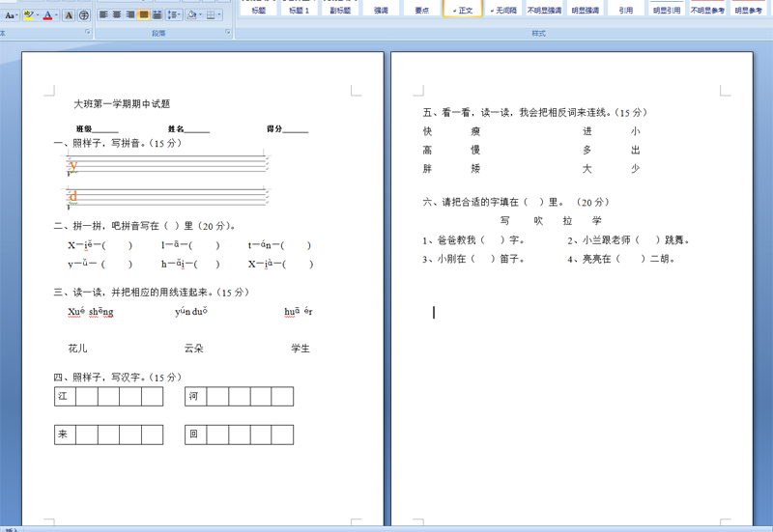The image size is (773, 532).
Task: Apply the 强调 style
Action: pos(381,9)
